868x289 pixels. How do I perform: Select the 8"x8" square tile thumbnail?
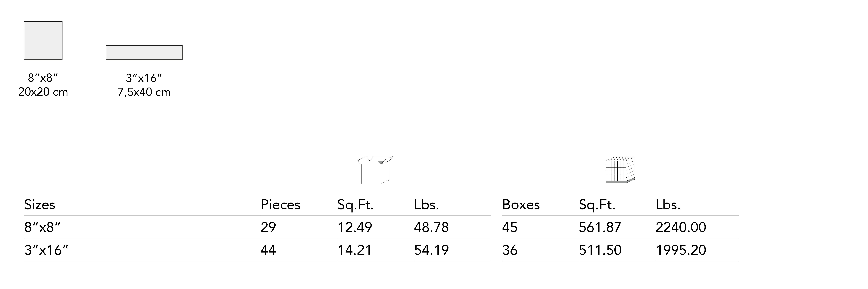pyautogui.click(x=43, y=41)
